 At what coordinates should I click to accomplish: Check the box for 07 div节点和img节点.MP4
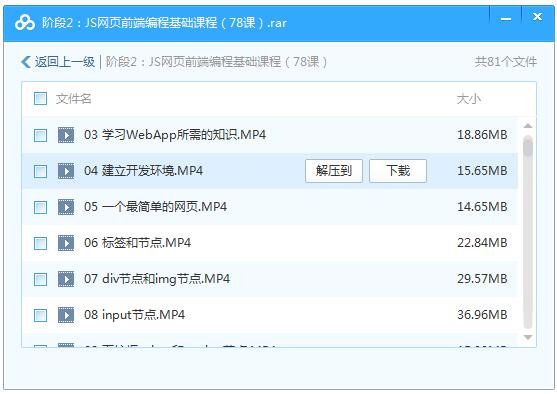tap(40, 279)
